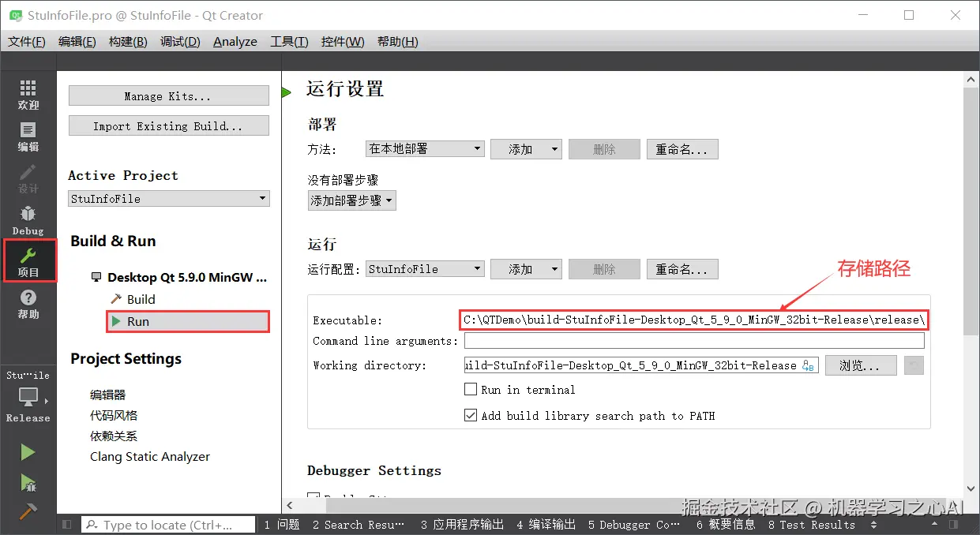Image resolution: width=980 pixels, height=535 pixels.
Task: Open the 欢迎 (Welcome) mode
Action: [x=28, y=94]
